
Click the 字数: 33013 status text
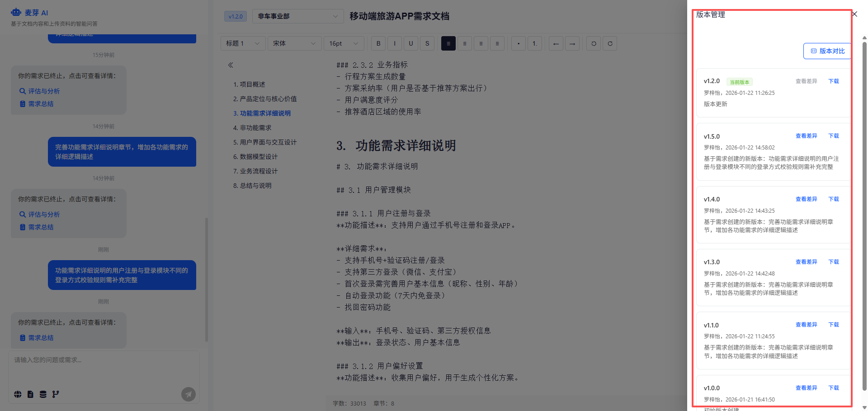click(349, 403)
